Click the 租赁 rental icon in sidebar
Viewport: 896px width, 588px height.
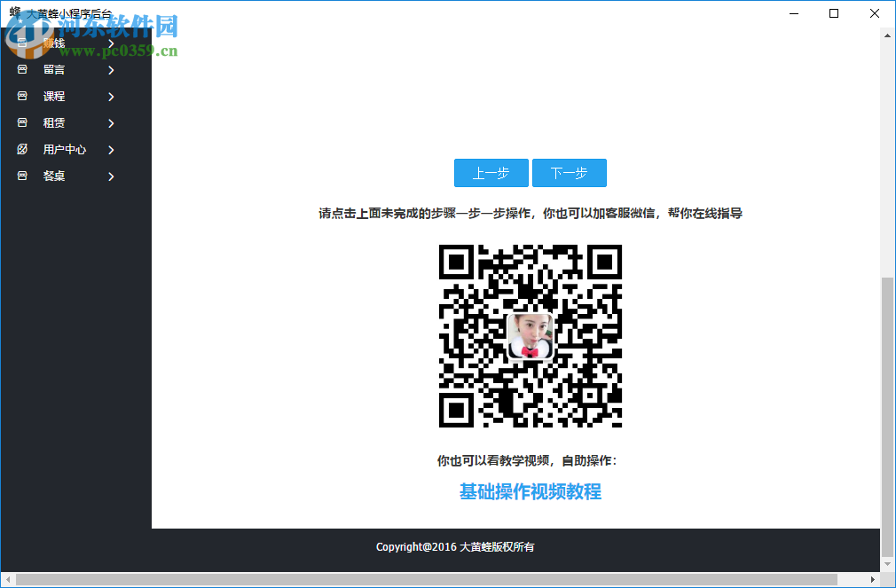click(21, 122)
